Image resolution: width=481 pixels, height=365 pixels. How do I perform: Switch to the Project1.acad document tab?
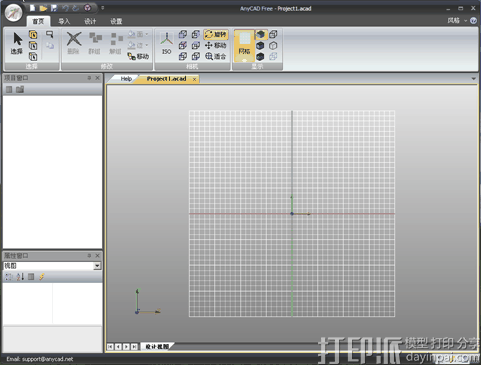pos(166,79)
